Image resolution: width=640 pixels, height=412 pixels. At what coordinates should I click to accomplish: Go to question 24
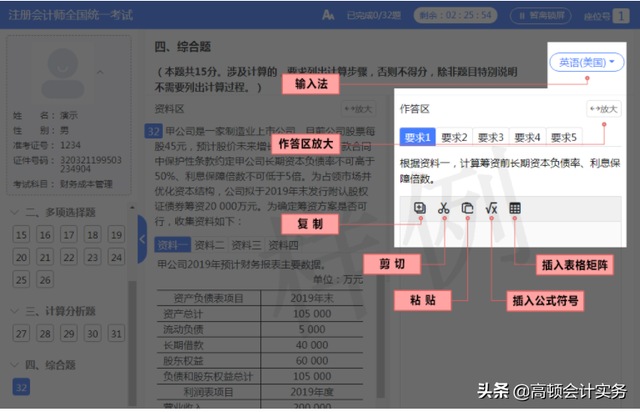116,257
